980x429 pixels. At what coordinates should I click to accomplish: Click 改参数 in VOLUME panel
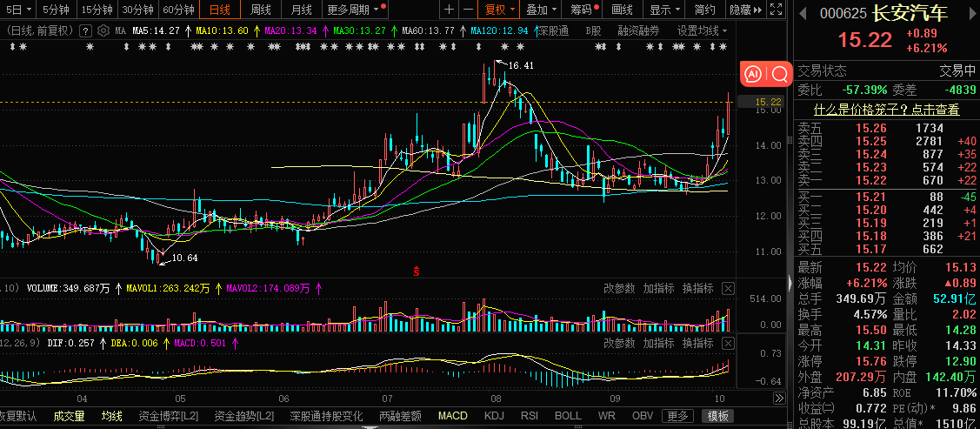coord(619,288)
